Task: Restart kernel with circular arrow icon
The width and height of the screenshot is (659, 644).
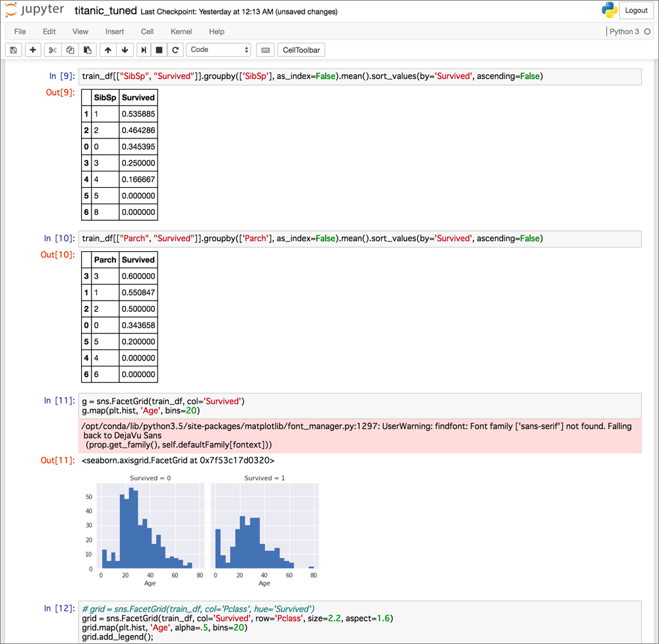Action: tap(175, 50)
